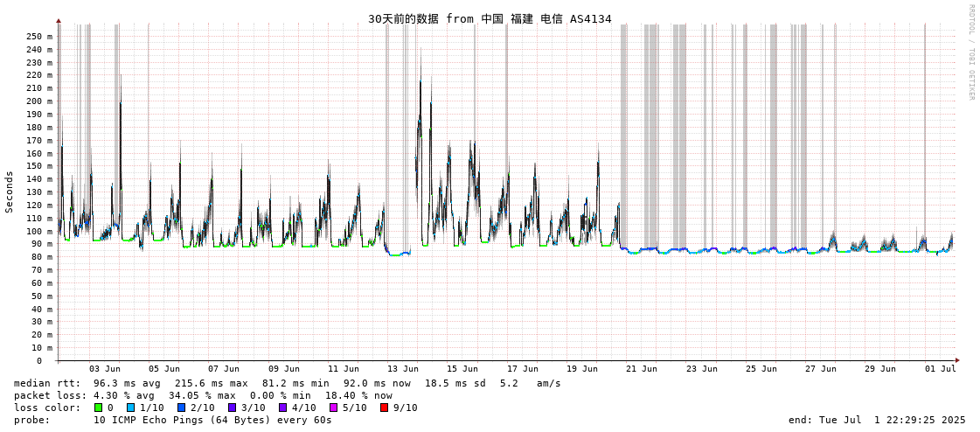Click the '18.40 % now' loss value

click(358, 396)
